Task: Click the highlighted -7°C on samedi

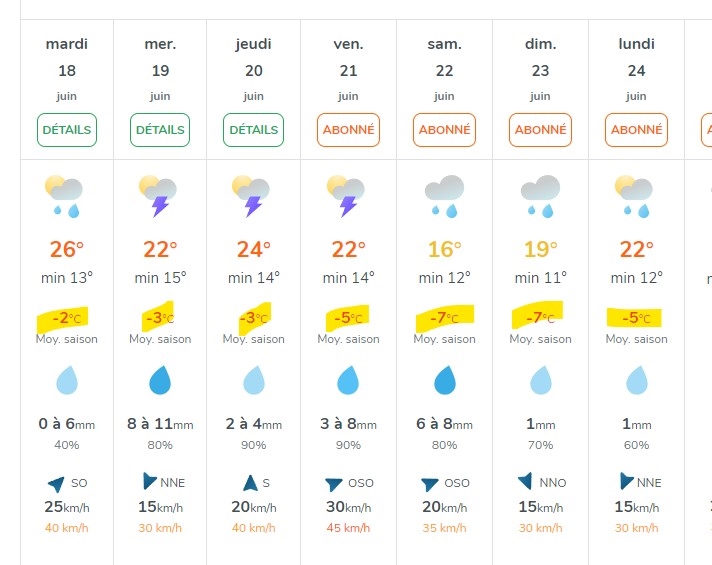Action: 445,318
